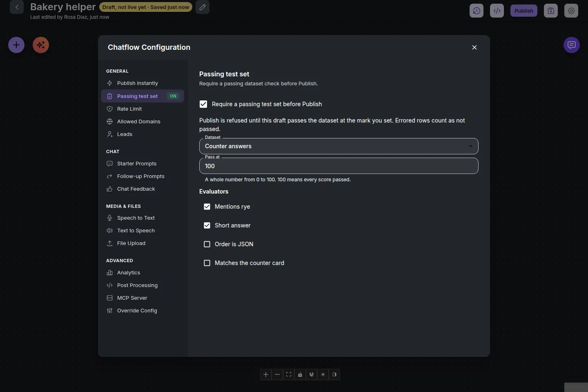This screenshot has height=392, width=588.
Task: Toggle the snapping magnet canvas control
Action: pyautogui.click(x=312, y=374)
